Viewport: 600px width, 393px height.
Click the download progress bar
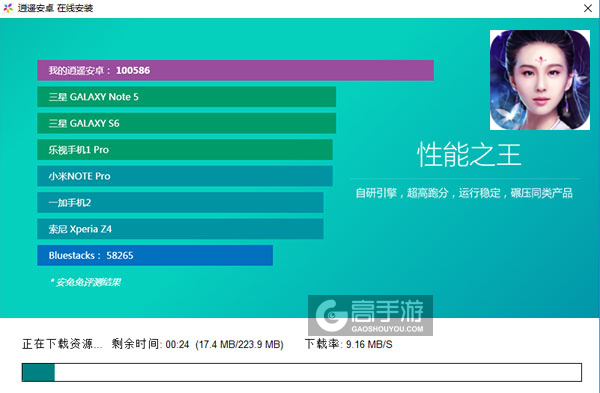pos(302,372)
